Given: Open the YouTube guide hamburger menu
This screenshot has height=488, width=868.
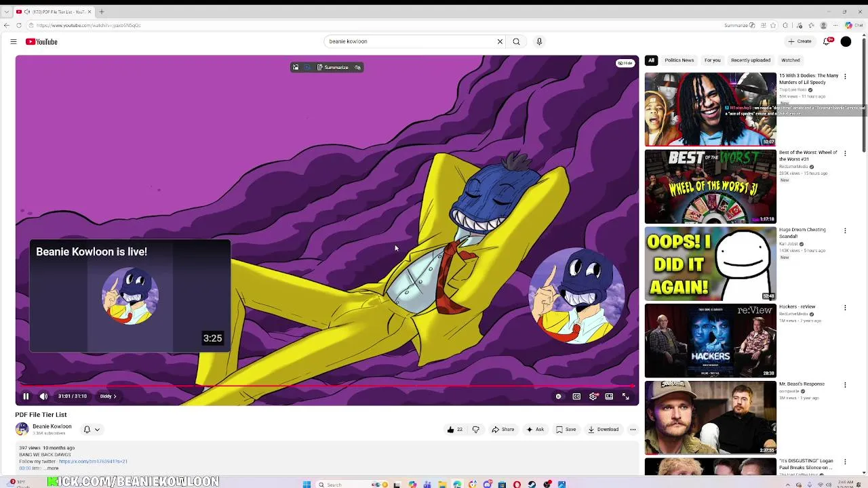Looking at the screenshot, I should 13,41.
